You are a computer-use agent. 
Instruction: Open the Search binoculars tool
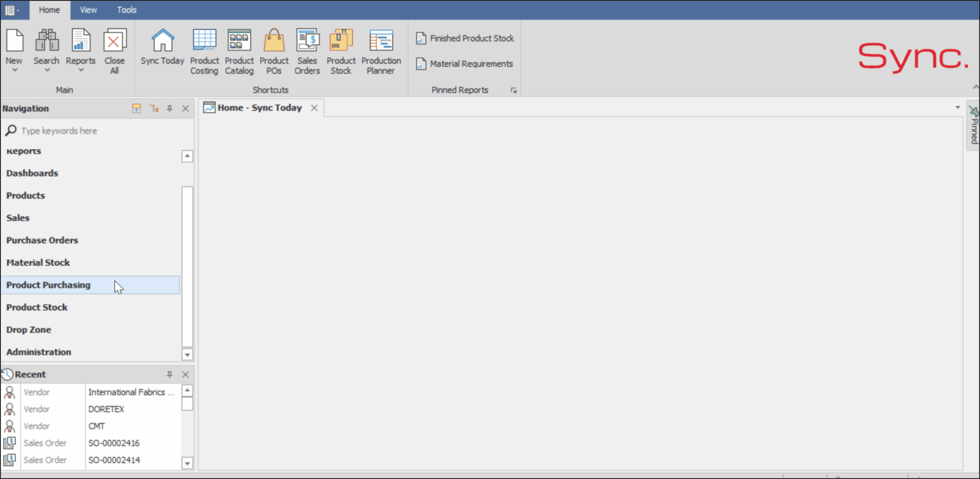tap(46, 41)
